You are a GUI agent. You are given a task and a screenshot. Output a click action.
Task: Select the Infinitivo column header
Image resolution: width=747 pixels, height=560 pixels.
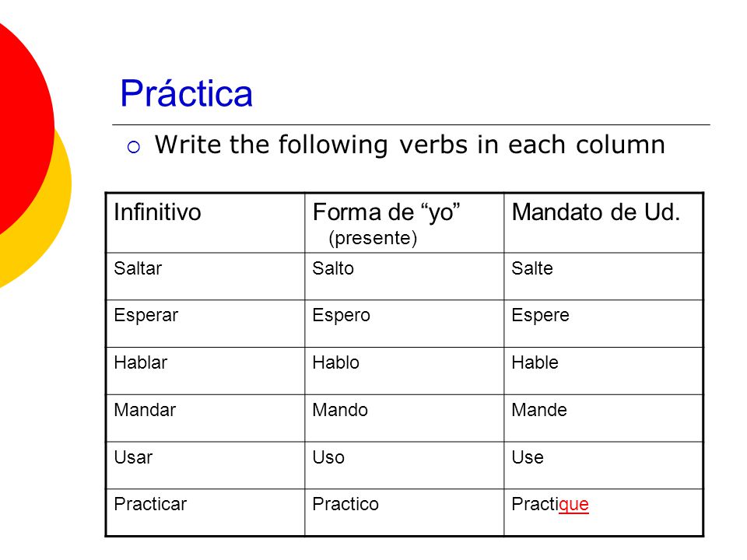pyautogui.click(x=205, y=223)
